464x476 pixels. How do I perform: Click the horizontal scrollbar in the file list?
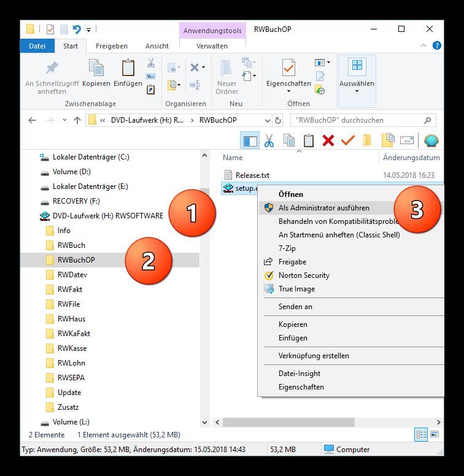(x=307, y=422)
